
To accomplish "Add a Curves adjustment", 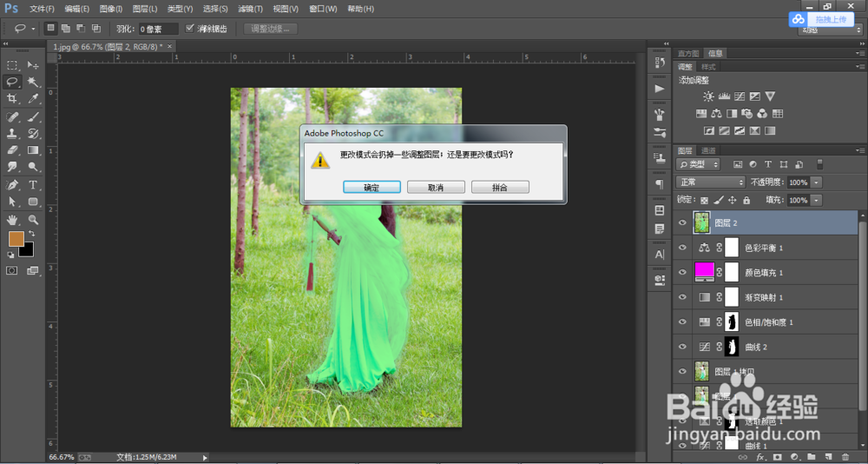I will point(740,96).
